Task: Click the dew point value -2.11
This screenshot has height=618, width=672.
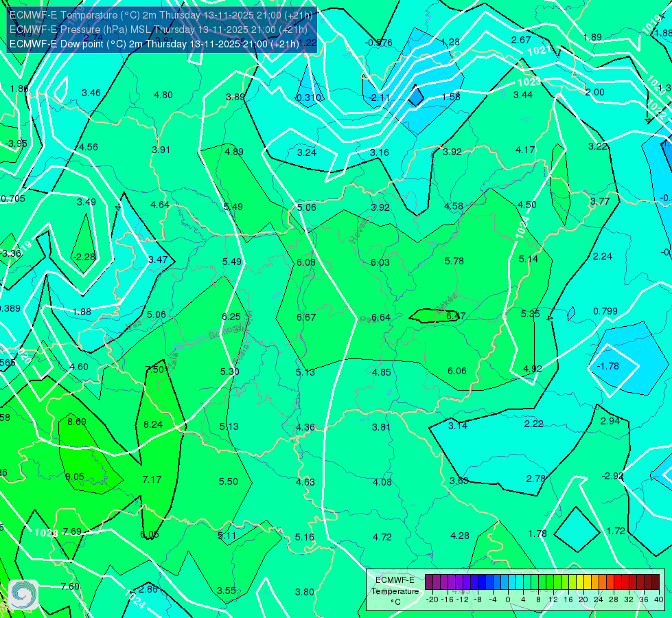Action: click(x=379, y=98)
